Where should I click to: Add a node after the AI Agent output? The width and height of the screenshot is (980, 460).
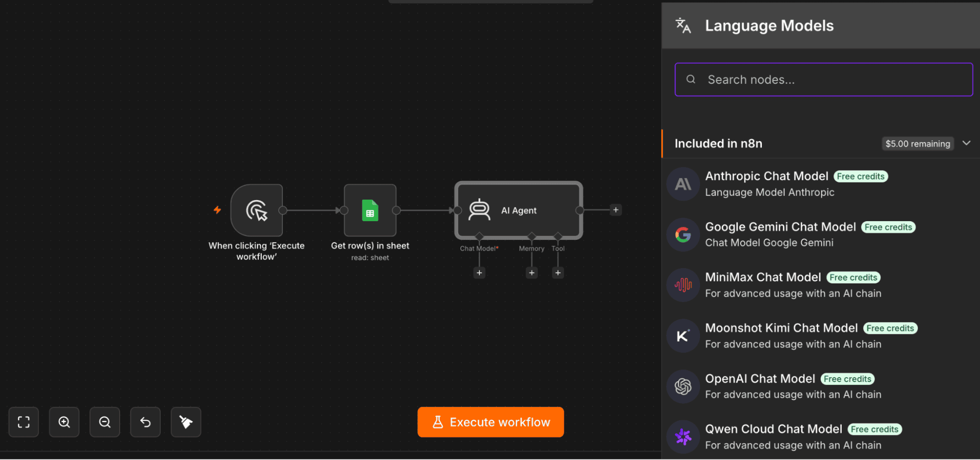pyautogui.click(x=616, y=210)
